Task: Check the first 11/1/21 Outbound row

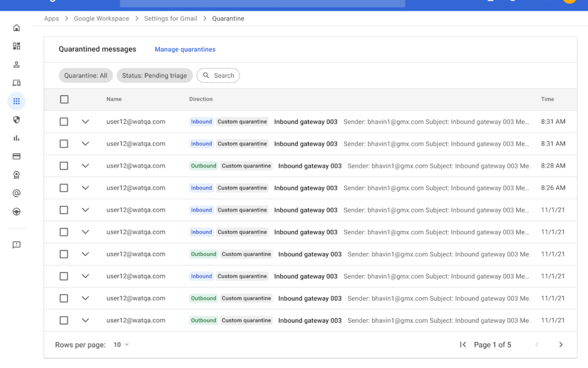Action: 64,254
